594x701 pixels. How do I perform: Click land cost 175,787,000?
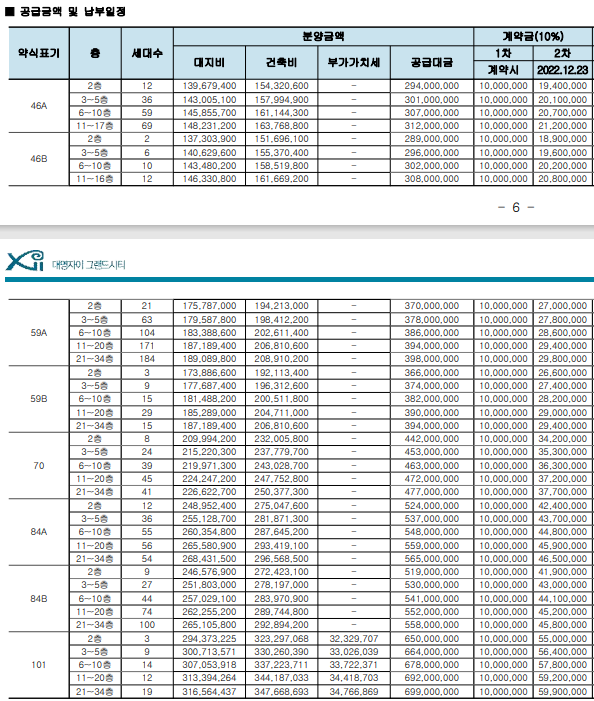point(209,306)
